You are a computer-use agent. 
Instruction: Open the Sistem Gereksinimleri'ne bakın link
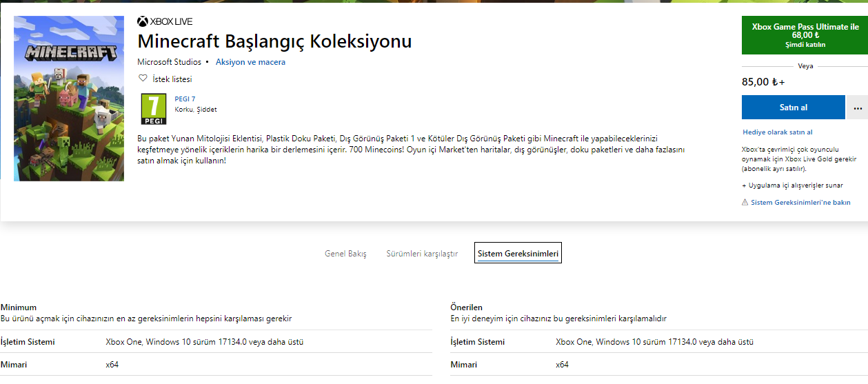800,203
